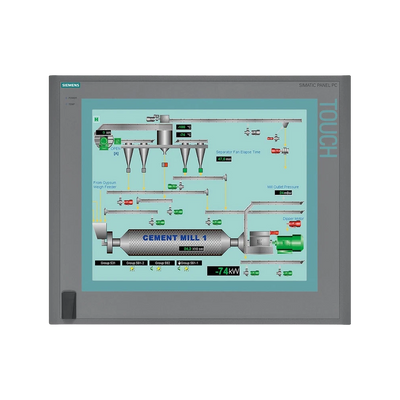This screenshot has width=400, height=400.
Task: Click the first Group button at bottom-left
Action: (x=108, y=263)
